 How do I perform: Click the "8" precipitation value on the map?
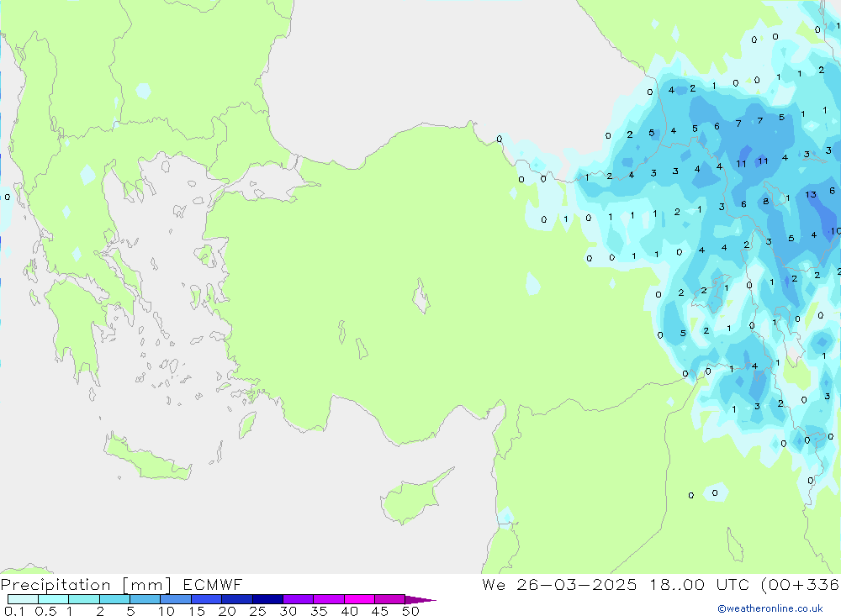click(766, 202)
